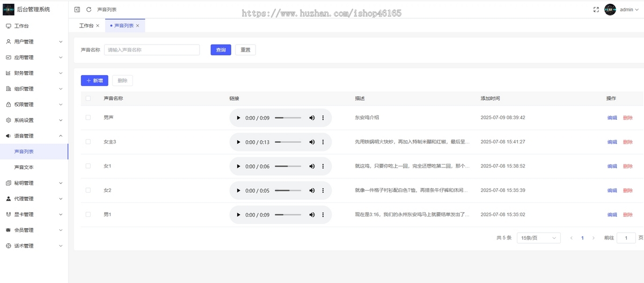The image size is (644, 283).
Task: Click the 秘钥管理 icon in the sidebar
Action: coord(8,183)
